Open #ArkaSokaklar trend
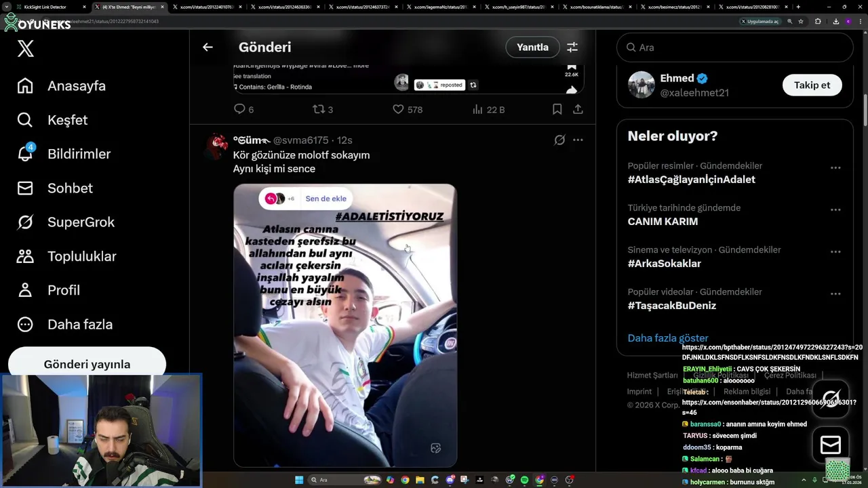 664,264
